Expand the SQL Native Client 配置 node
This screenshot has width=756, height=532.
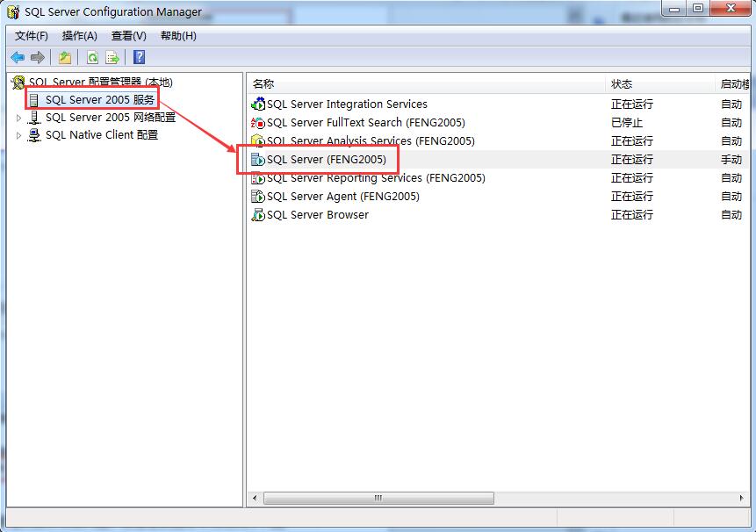[x=18, y=135]
